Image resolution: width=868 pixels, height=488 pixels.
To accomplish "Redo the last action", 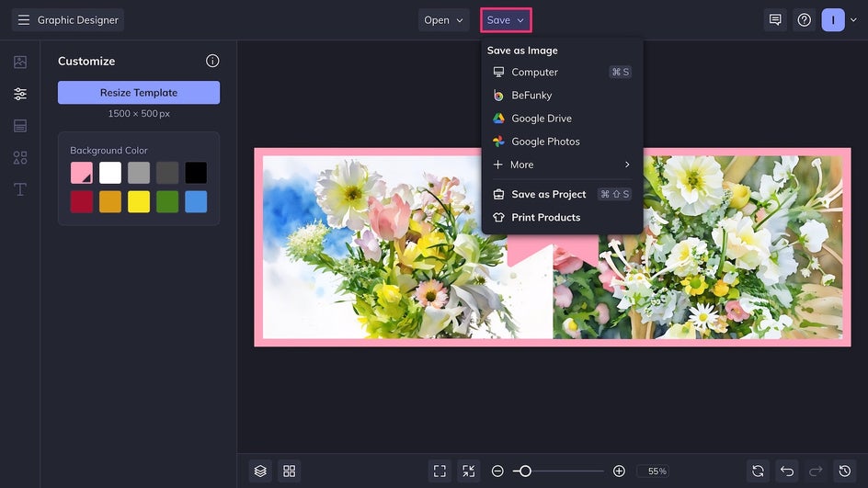I will pyautogui.click(x=816, y=471).
